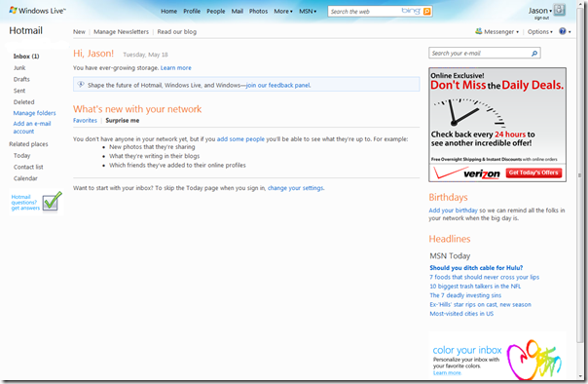
Task: Open Jason's profile picture avatar
Action: (559, 10)
